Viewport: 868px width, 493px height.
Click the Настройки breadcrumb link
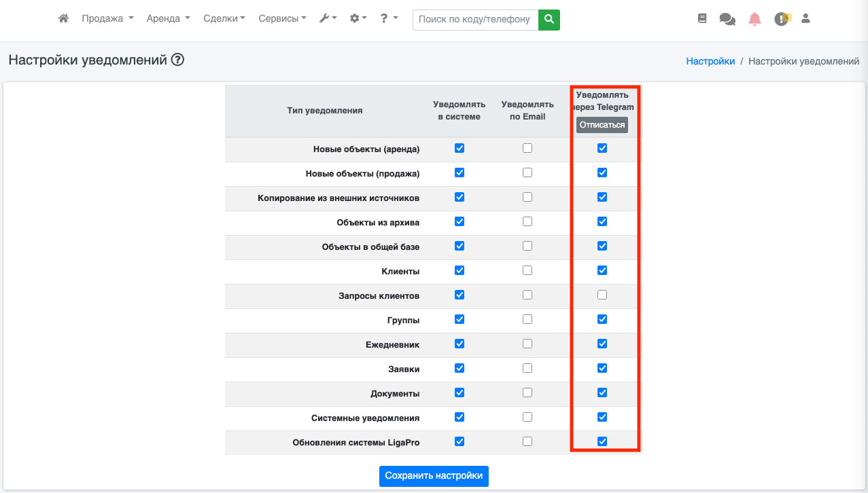(x=710, y=61)
